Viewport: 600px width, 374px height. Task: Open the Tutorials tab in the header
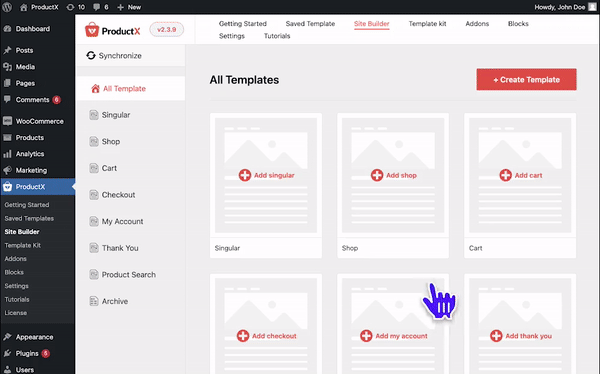(x=277, y=36)
